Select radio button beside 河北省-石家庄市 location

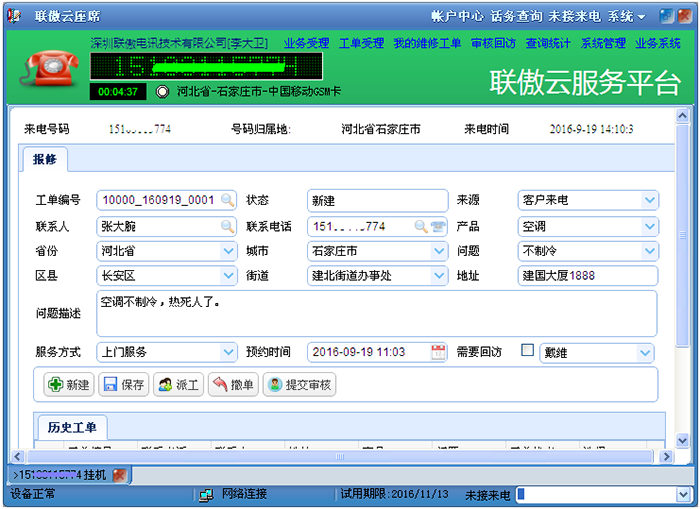pyautogui.click(x=162, y=92)
